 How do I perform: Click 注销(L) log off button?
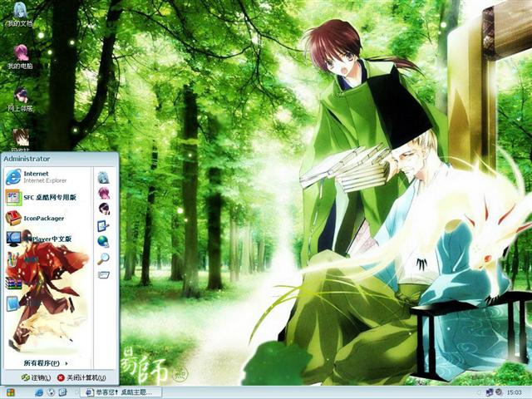(37, 377)
